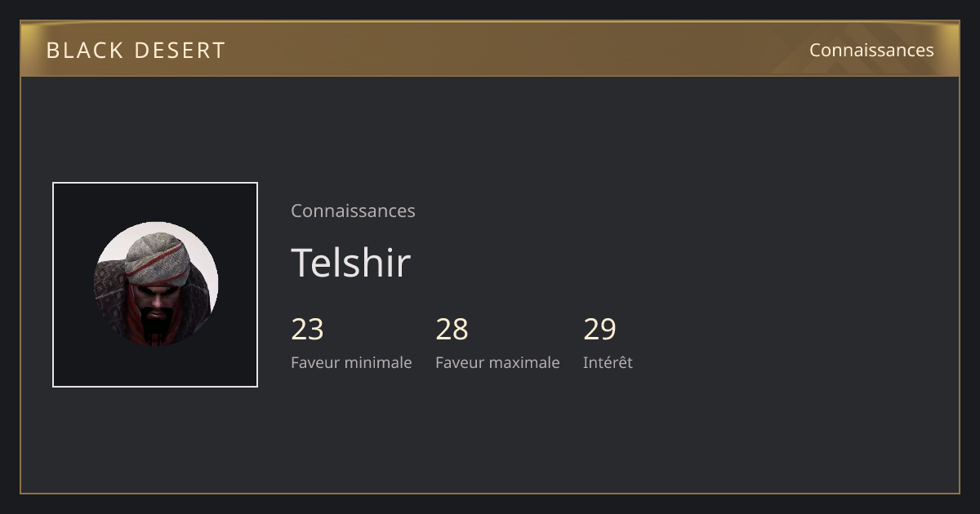Image resolution: width=980 pixels, height=514 pixels.
Task: Click the empty center of the gold banner
Action: (x=490, y=49)
